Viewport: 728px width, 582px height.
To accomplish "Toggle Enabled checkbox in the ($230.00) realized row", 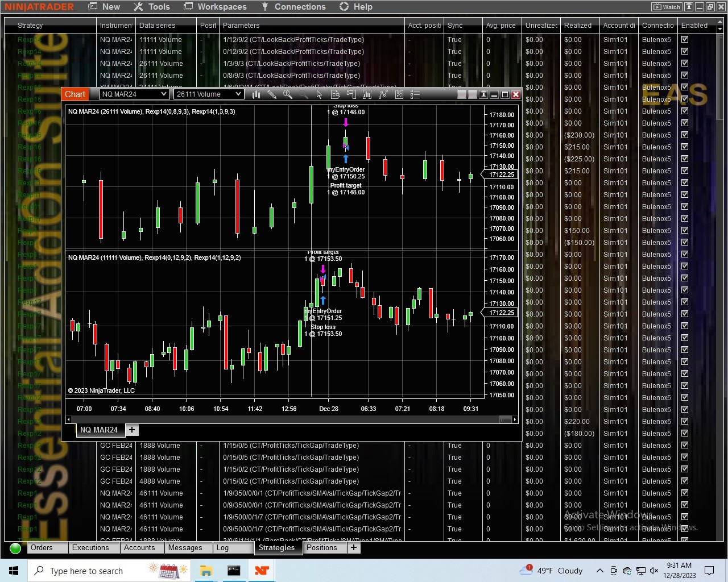I will point(685,135).
